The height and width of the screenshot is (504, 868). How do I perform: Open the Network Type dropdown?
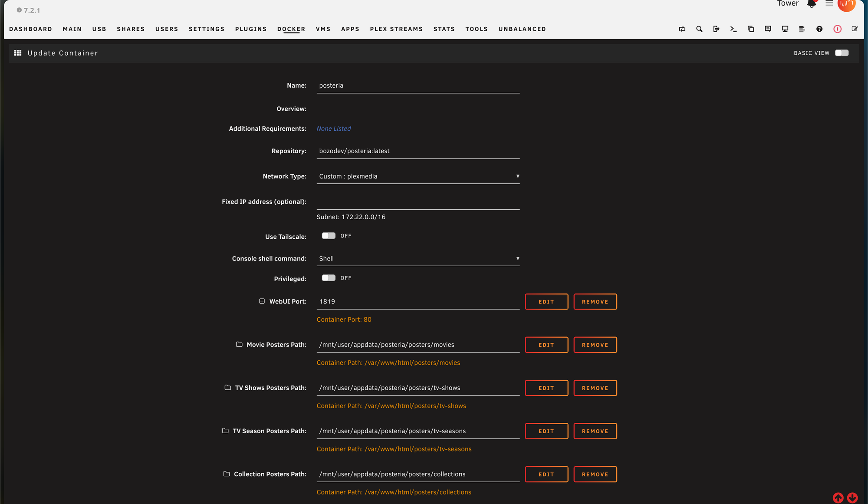[418, 176]
